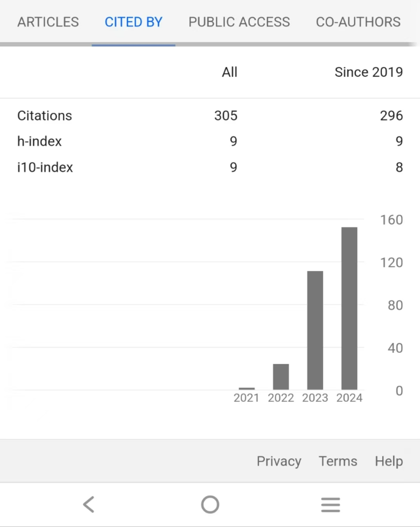The width and height of the screenshot is (420, 527).
Task: Tap the 2024 year label on chart
Action: pyautogui.click(x=349, y=398)
